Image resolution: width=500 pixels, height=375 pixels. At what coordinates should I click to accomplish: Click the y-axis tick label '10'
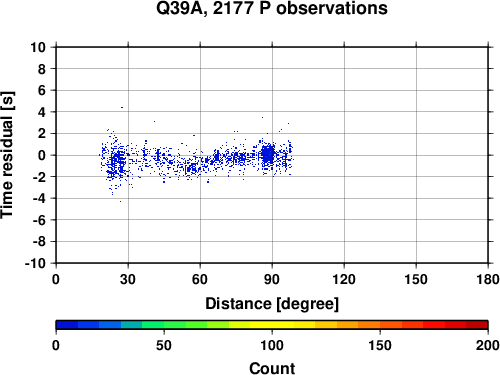coord(38,47)
